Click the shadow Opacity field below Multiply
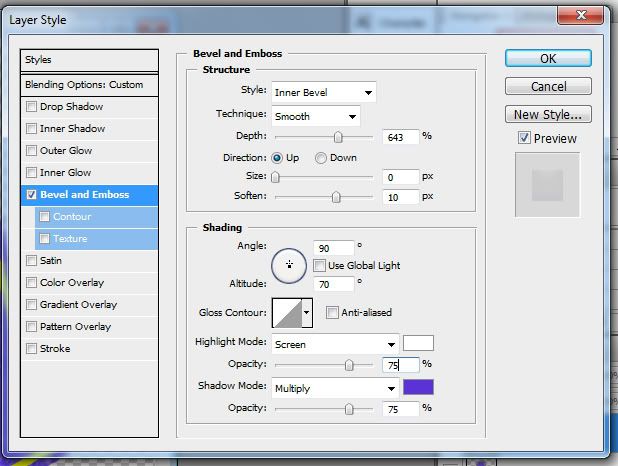 tap(400, 409)
